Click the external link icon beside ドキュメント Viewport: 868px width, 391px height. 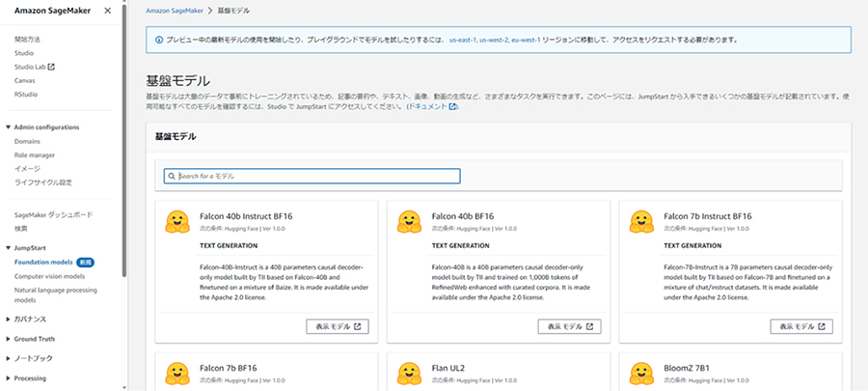click(453, 106)
